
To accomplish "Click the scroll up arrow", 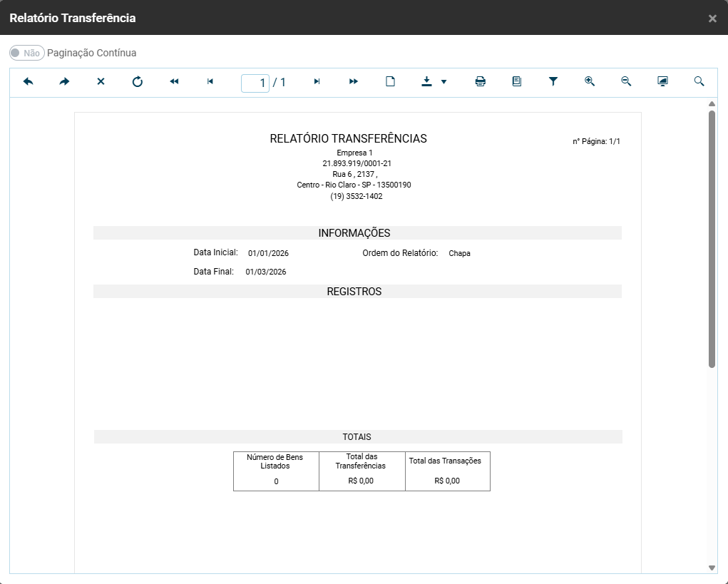I will (x=712, y=104).
